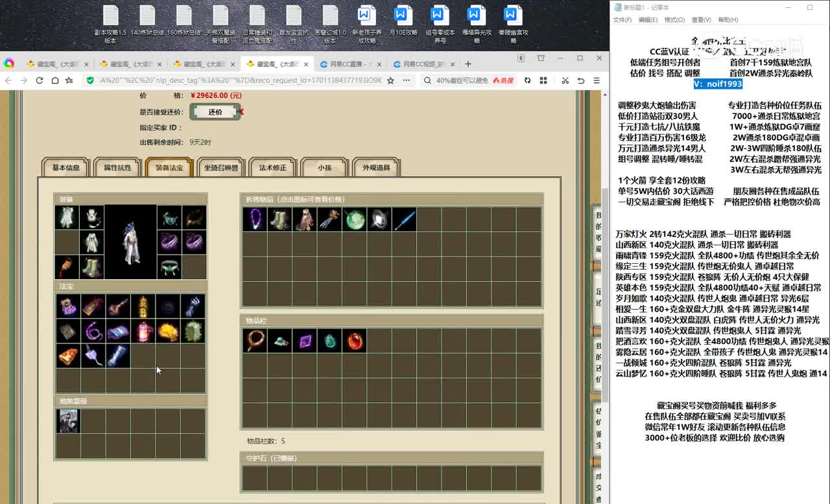Open the 编辑(E) menu in Notepad
This screenshot has width=830, height=504.
[x=648, y=20]
